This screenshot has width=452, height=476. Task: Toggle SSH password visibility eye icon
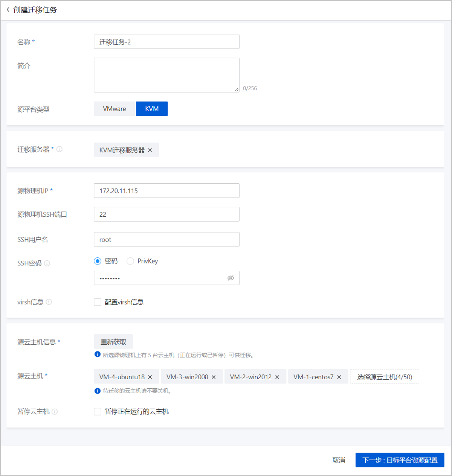click(231, 278)
